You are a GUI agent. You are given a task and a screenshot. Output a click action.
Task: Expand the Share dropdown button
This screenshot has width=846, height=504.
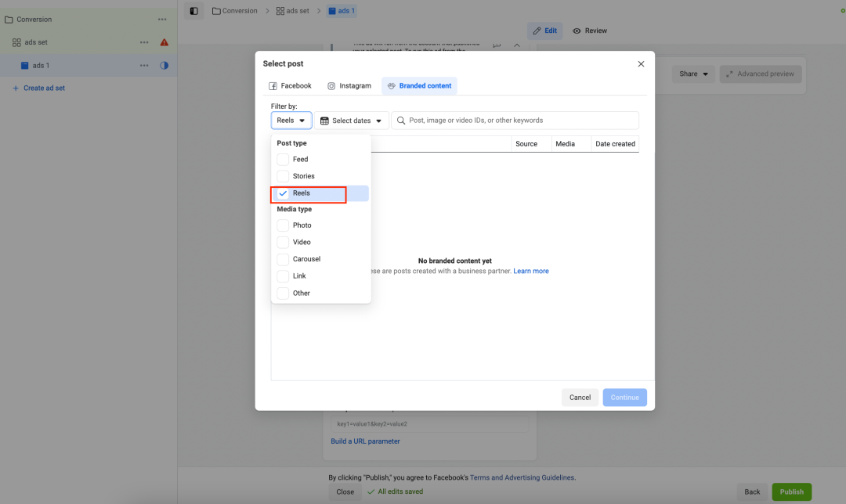pyautogui.click(x=693, y=74)
